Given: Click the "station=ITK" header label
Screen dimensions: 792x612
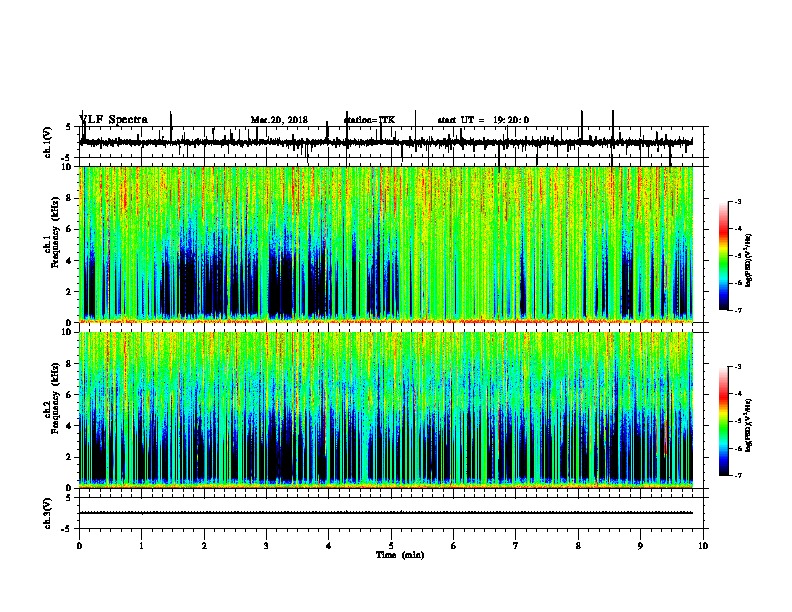Looking at the screenshot, I should (x=369, y=120).
